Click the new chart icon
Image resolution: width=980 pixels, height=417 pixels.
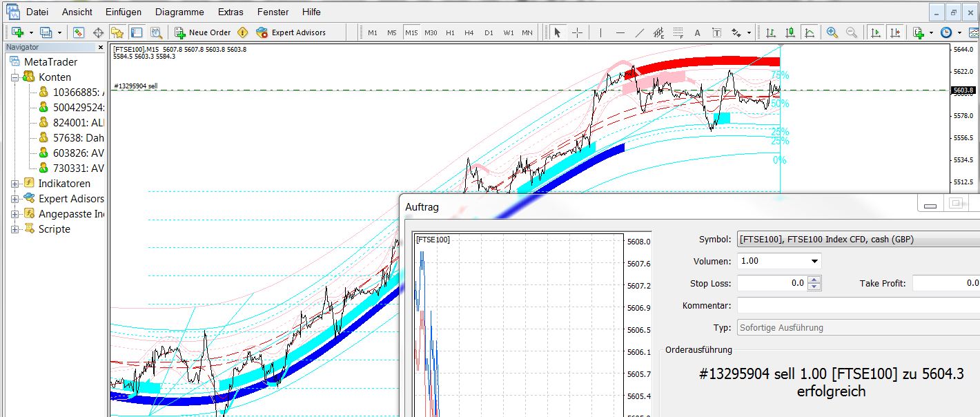tap(18, 32)
